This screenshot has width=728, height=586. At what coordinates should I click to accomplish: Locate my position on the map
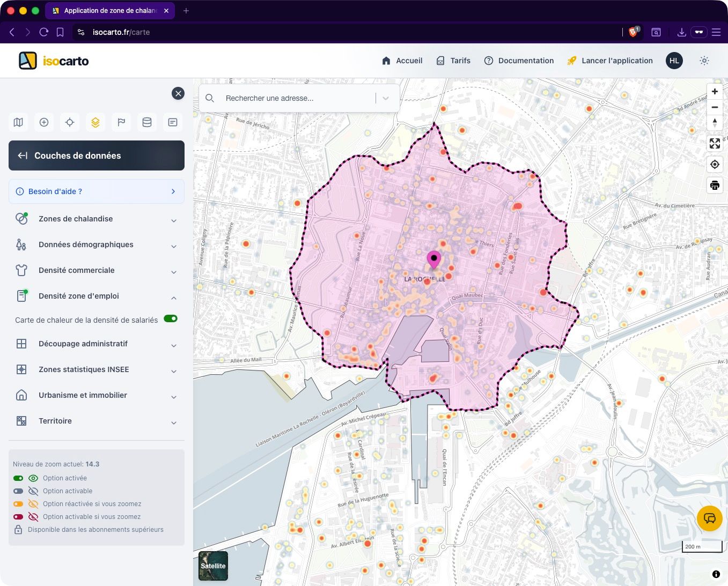click(x=715, y=165)
